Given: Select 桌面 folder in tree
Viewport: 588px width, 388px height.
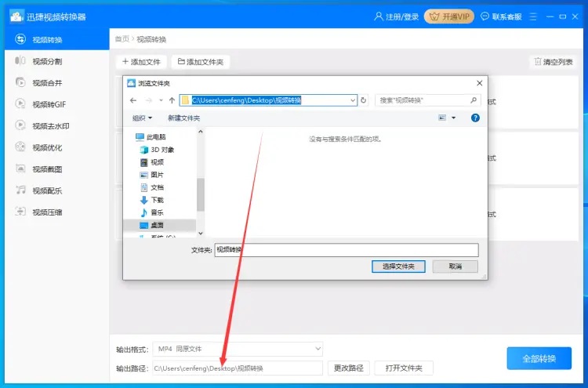Looking at the screenshot, I should 160,225.
